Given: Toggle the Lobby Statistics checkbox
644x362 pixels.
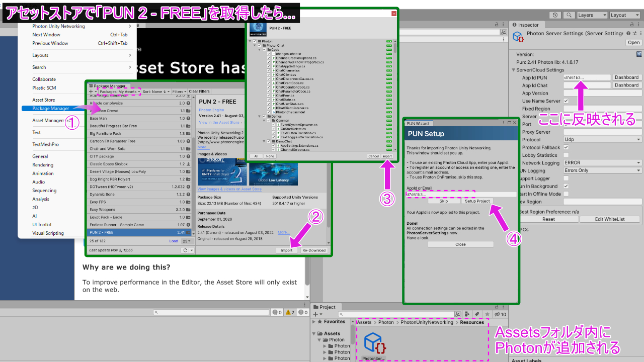Looking at the screenshot, I should click(x=566, y=155).
